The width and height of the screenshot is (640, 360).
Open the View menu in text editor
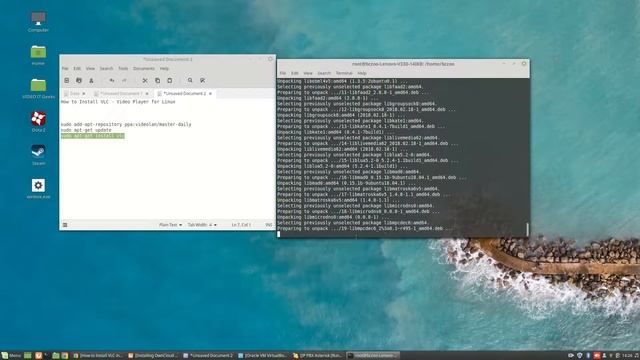(x=90, y=69)
